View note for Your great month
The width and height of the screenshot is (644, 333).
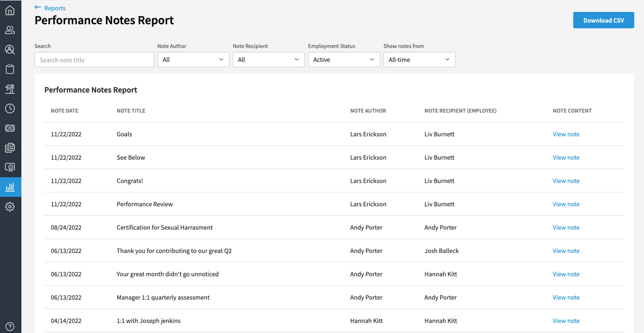566,274
